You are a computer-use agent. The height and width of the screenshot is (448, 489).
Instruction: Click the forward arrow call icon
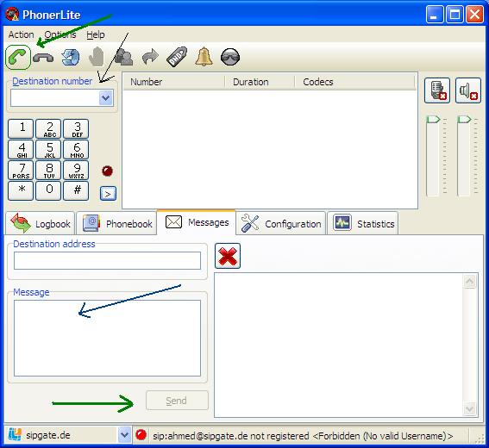pyautogui.click(x=150, y=57)
